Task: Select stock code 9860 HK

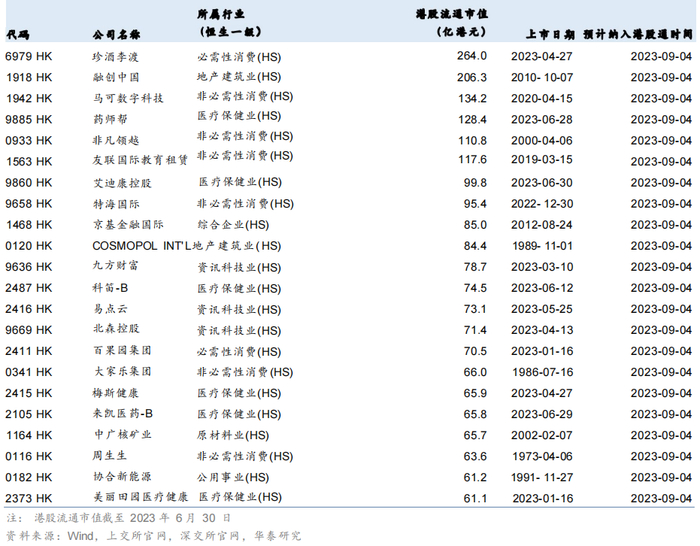Action: pos(29,183)
